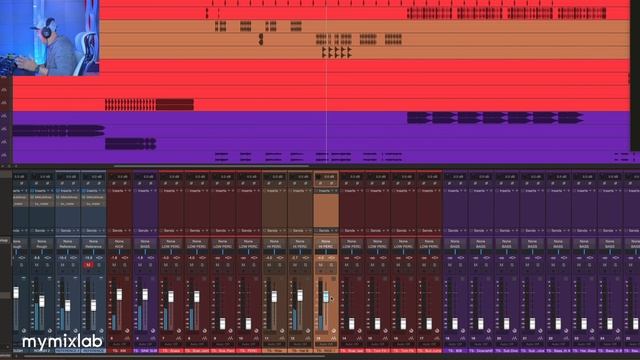
Task: Click the webcam video thumbnail
Action: [49, 38]
